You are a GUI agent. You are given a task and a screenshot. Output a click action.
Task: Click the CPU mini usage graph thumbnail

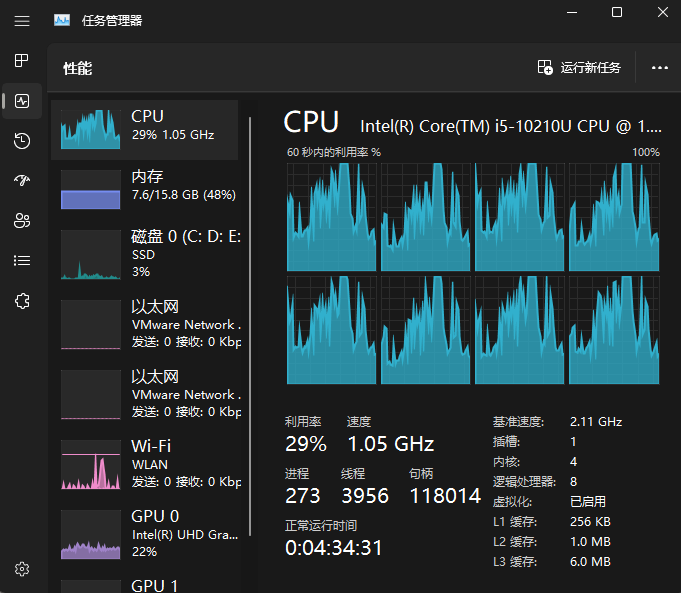tap(90, 129)
